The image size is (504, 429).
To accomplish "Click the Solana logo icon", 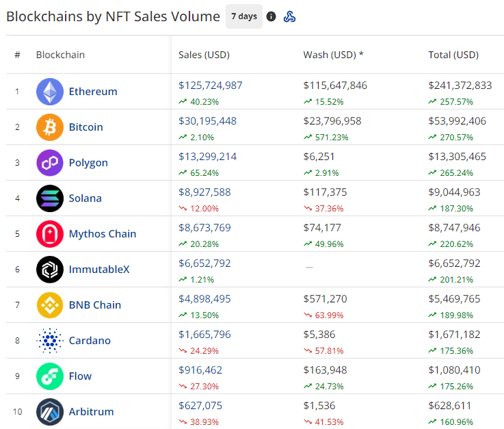I will [49, 198].
